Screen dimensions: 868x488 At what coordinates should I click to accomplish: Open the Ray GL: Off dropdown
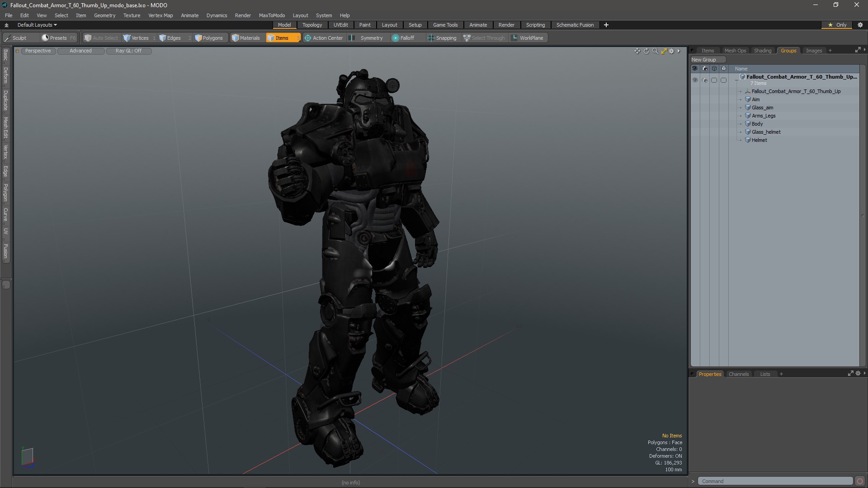tap(129, 51)
